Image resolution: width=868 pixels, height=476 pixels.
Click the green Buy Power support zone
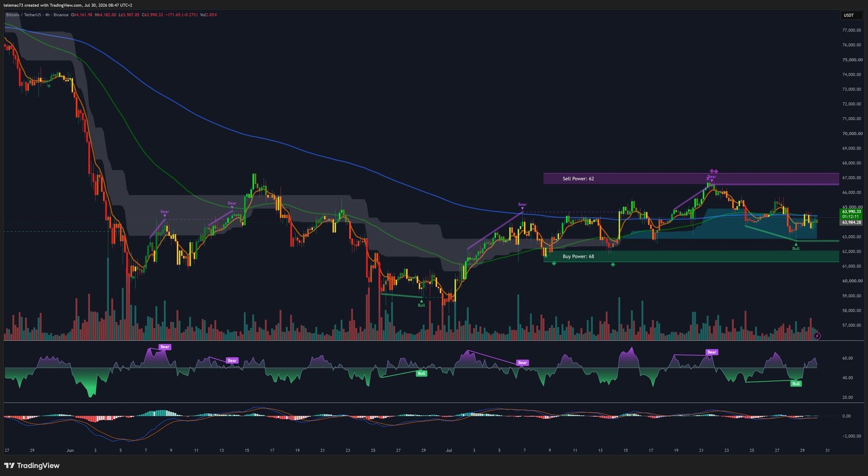click(x=691, y=256)
